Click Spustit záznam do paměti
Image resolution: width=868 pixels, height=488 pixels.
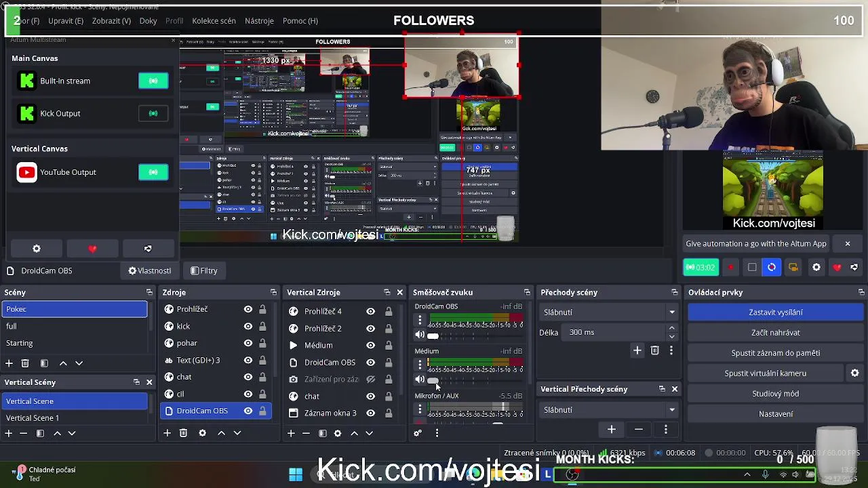775,353
